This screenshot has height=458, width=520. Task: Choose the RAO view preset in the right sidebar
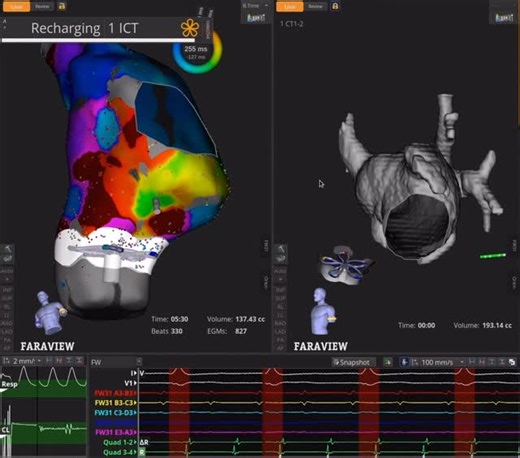coord(280,323)
